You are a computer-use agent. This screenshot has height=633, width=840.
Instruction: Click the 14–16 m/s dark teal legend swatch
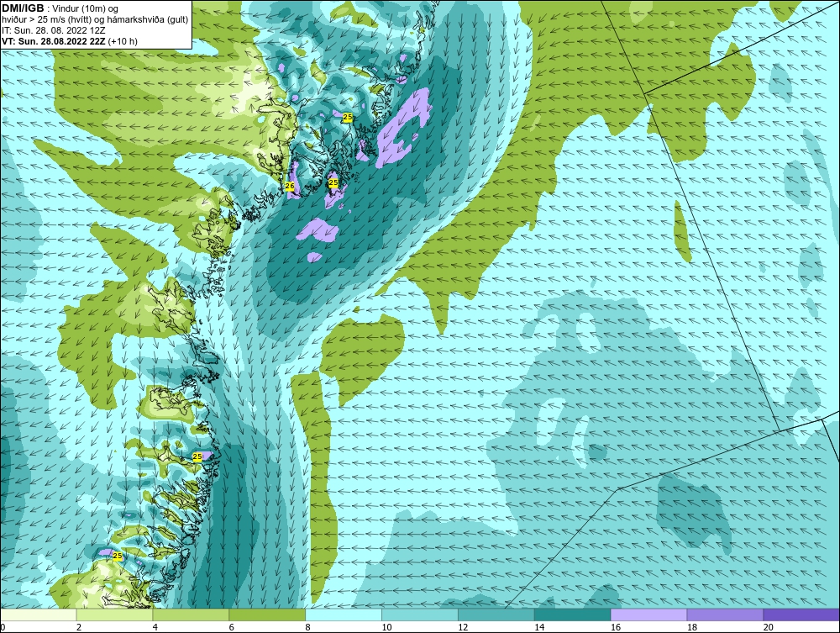click(573, 615)
